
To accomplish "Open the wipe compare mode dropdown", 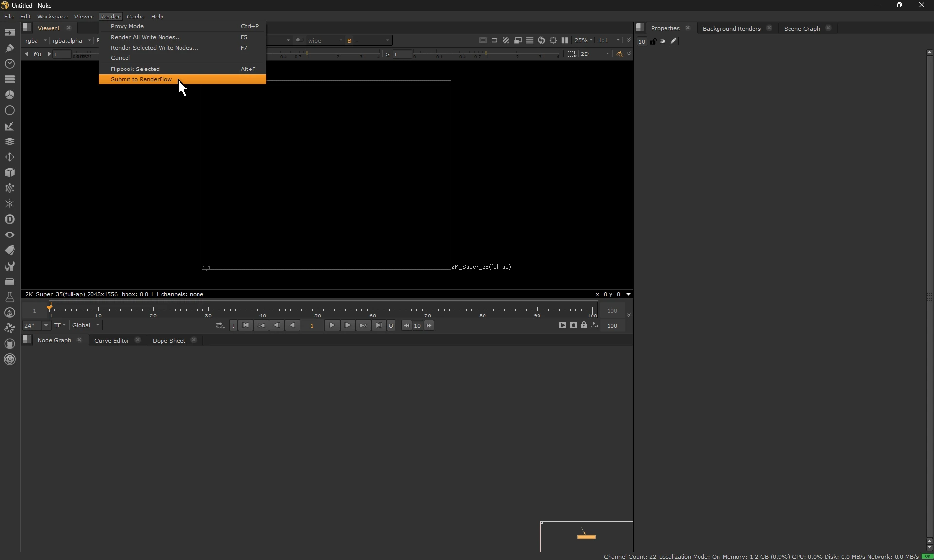I will [324, 40].
